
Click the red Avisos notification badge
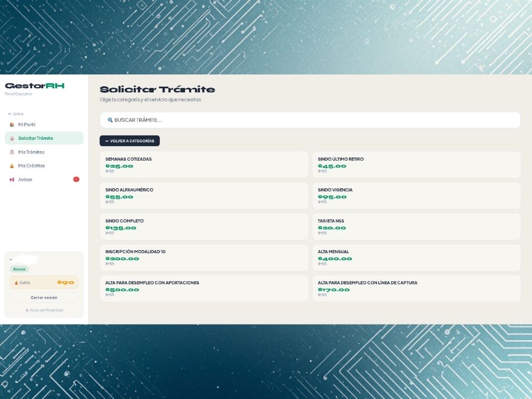click(x=76, y=179)
